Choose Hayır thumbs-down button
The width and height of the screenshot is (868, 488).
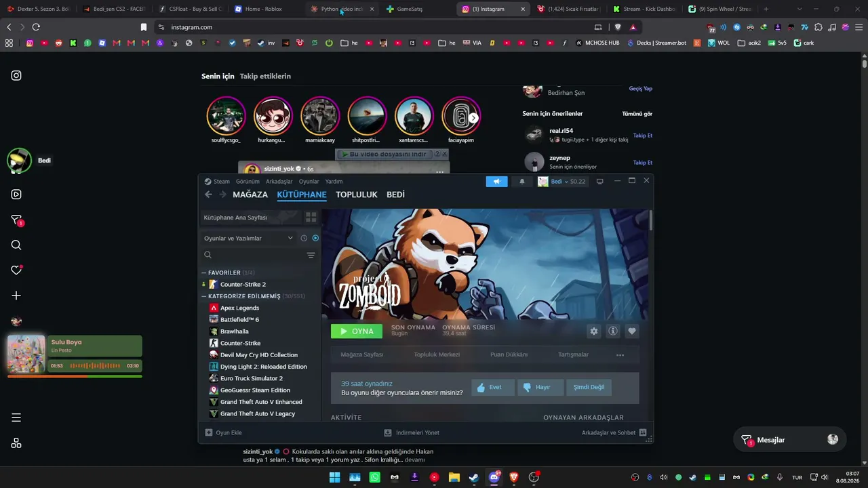(x=540, y=387)
